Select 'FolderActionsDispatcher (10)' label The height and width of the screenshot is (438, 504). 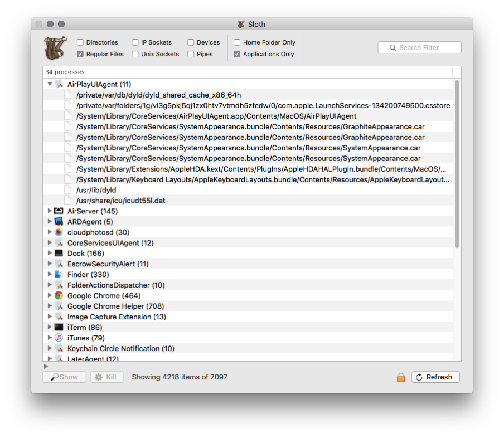tap(116, 285)
